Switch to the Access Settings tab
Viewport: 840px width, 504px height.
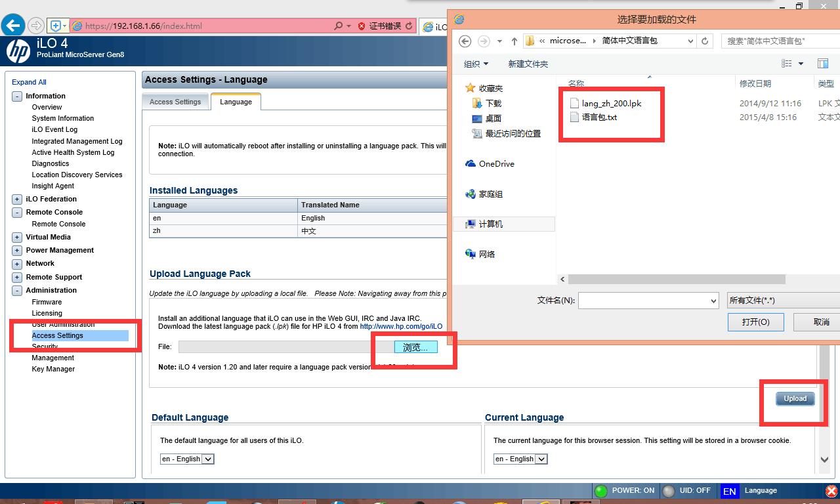pyautogui.click(x=175, y=102)
